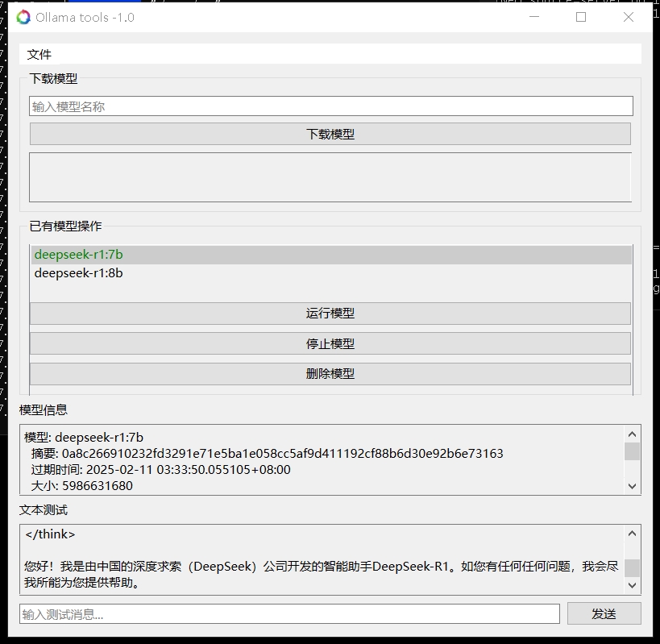Click the 停止模型 button

[330, 343]
